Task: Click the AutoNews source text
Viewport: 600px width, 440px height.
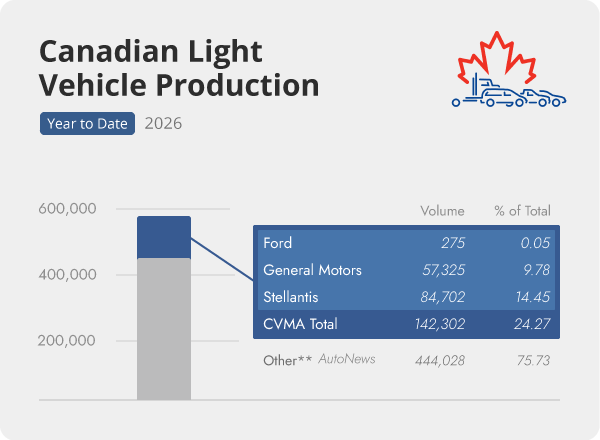Action: click(347, 359)
